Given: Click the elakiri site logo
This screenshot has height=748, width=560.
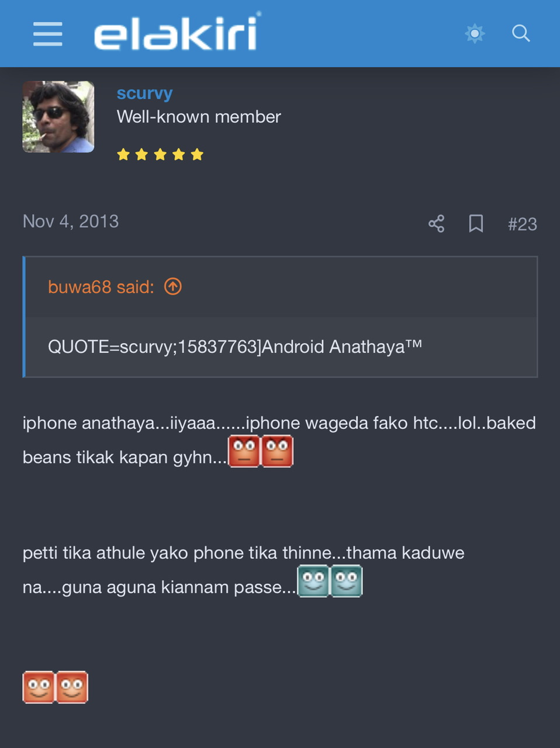Looking at the screenshot, I should coord(177,32).
